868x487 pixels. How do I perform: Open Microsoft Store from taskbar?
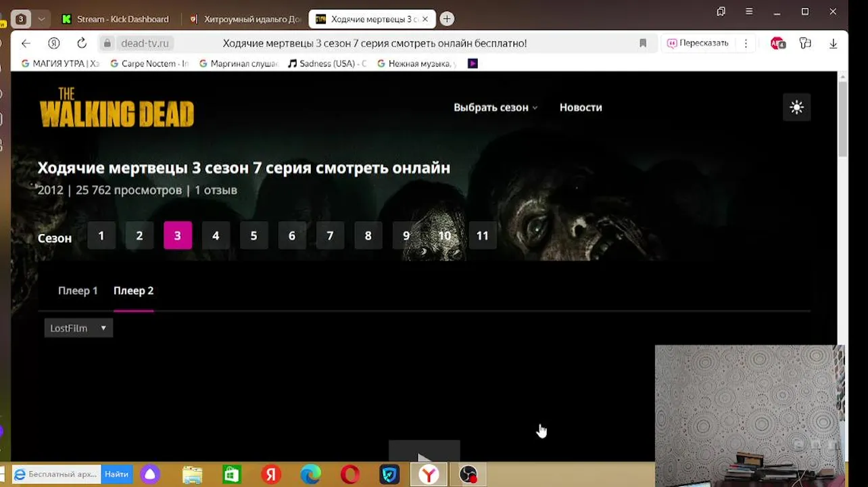coord(232,475)
